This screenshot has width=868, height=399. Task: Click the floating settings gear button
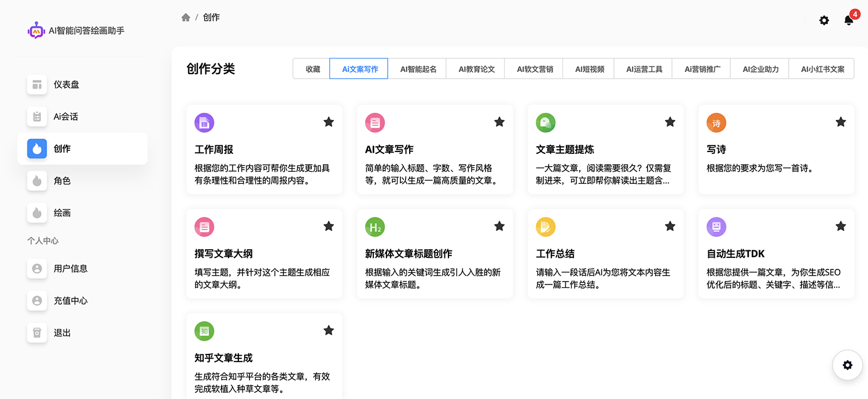(x=847, y=365)
